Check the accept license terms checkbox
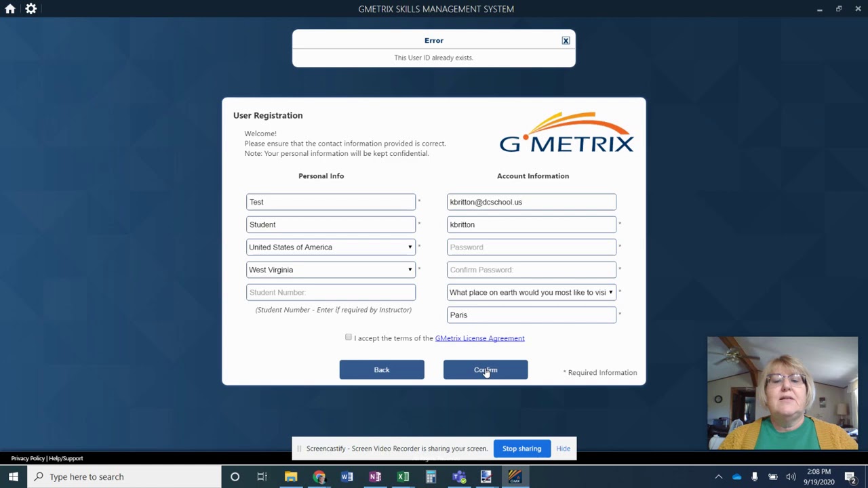This screenshot has height=488, width=868. 349,338
